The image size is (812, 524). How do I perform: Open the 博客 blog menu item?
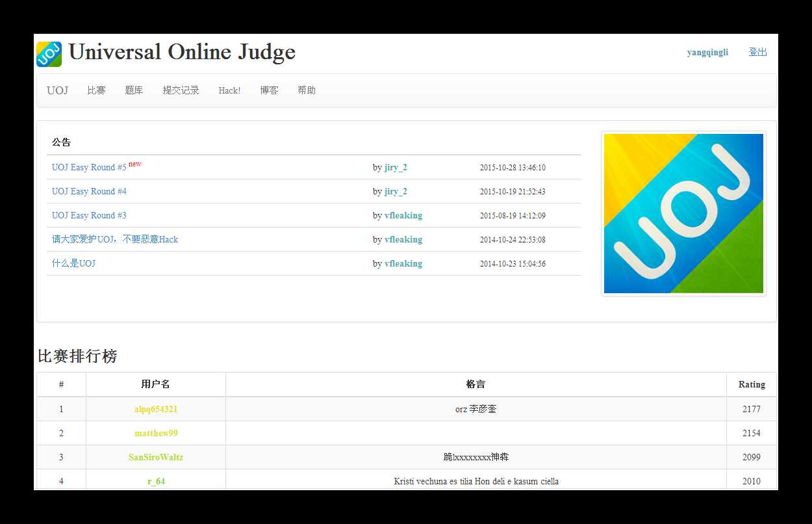tap(269, 90)
